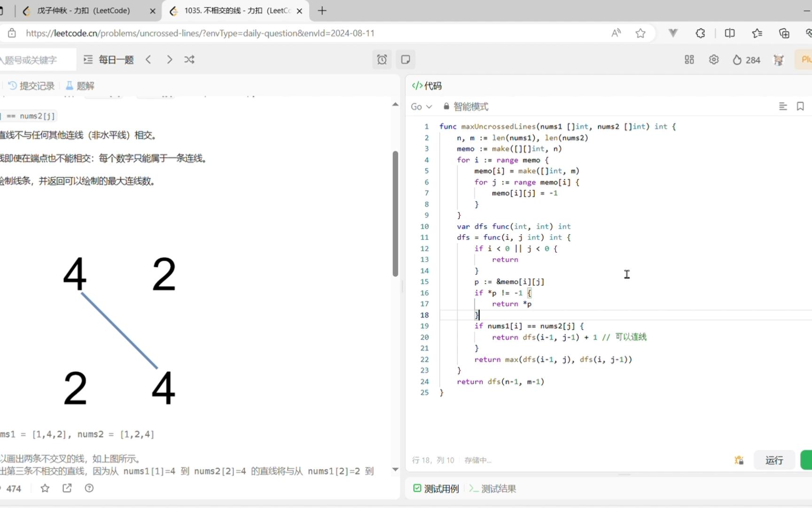Toggle the locked debug icon near 运行
812x508 pixels.
pyautogui.click(x=739, y=460)
